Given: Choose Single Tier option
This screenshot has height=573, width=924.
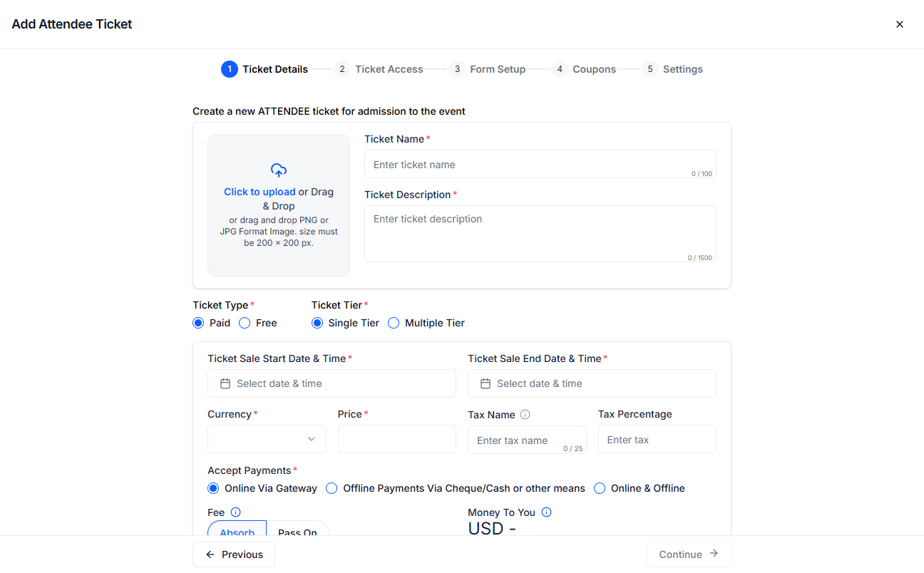Looking at the screenshot, I should 317,323.
